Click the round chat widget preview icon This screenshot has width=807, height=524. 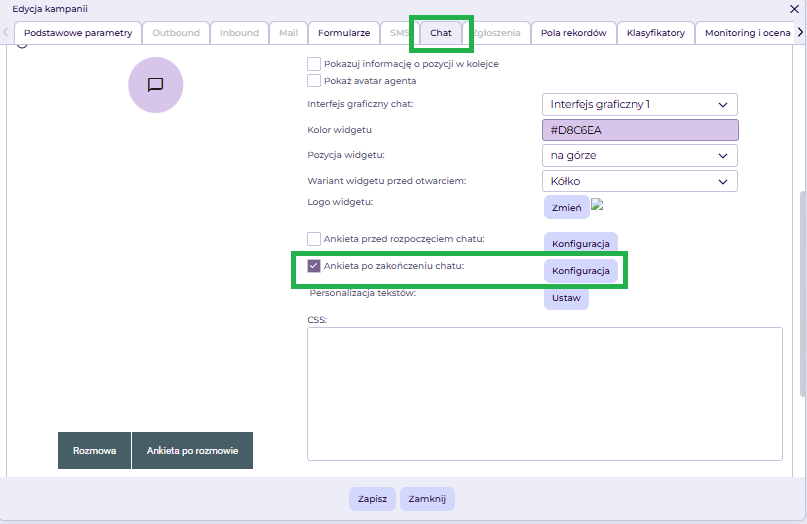pyautogui.click(x=155, y=85)
